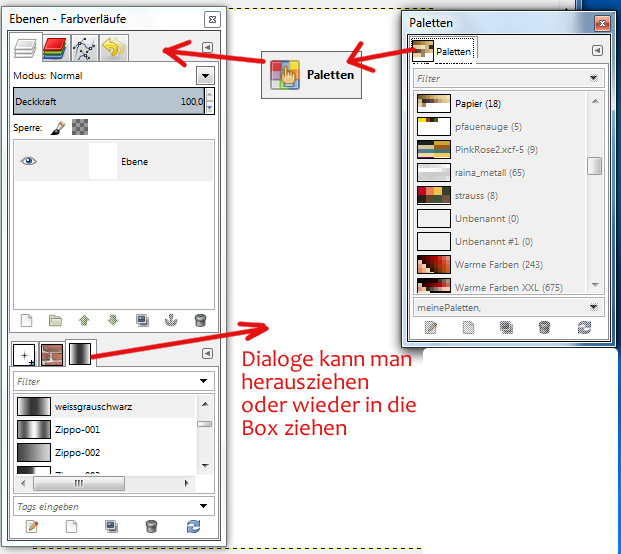Select the Zippo-002 gradient
Viewport: 621px width, 554px height.
(x=105, y=453)
